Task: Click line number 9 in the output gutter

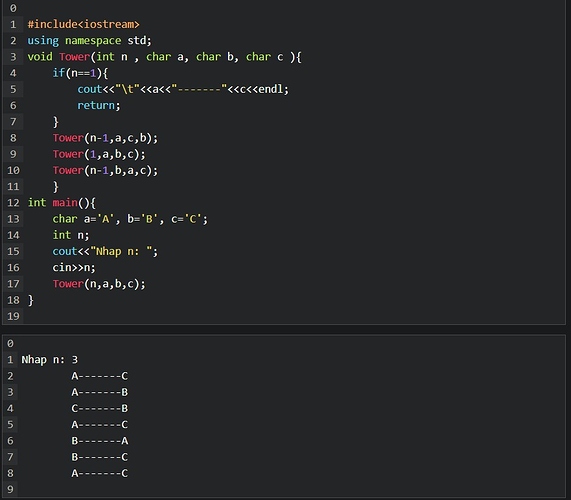Action: (10, 489)
